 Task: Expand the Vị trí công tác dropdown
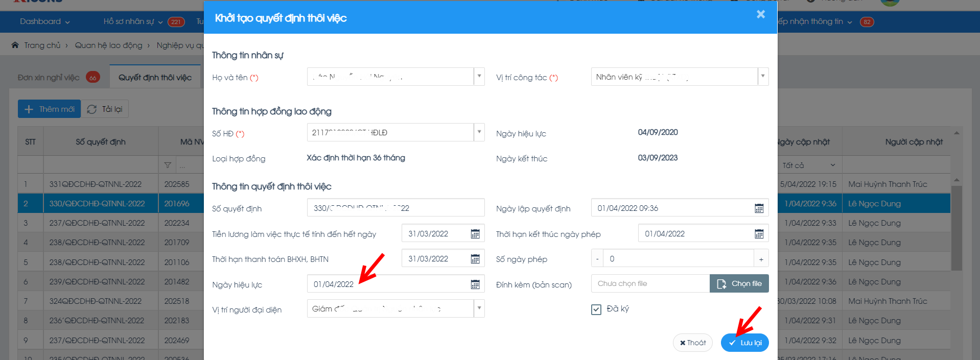(762, 77)
